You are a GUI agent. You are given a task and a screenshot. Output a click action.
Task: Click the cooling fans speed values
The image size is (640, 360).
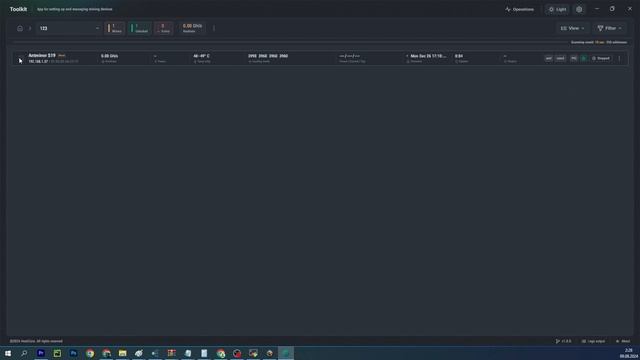point(268,56)
